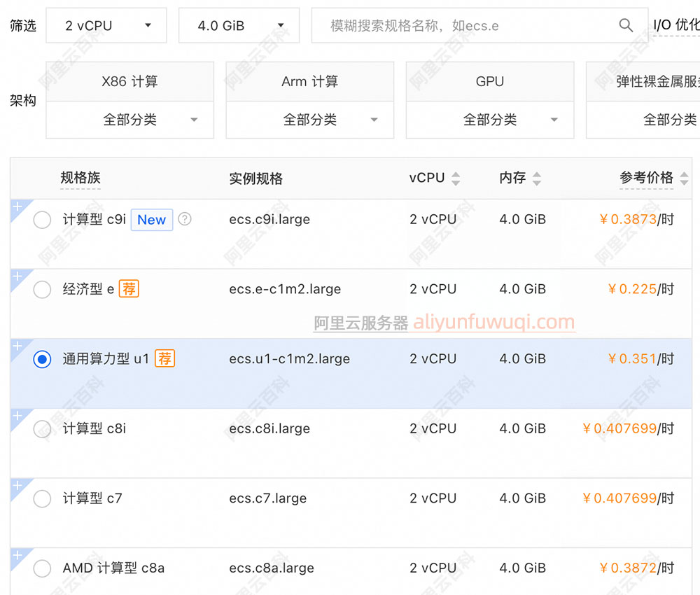This screenshot has height=595, width=700.
Task: Click price ¥0.225/时
Action: click(641, 289)
